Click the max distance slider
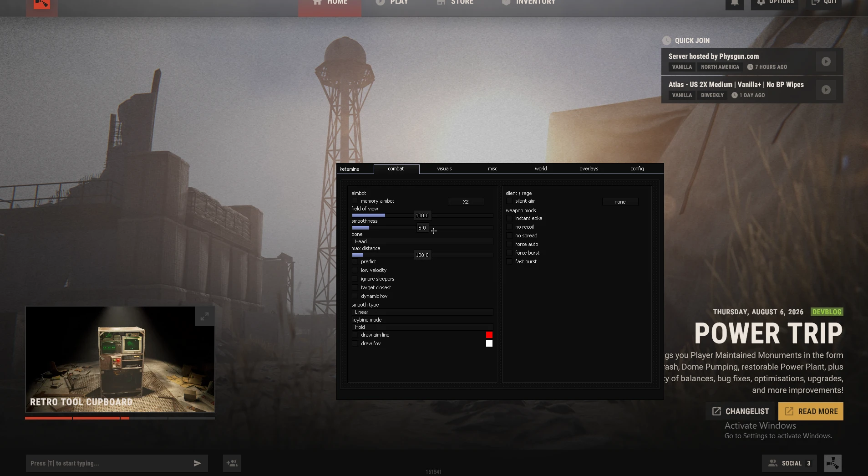The height and width of the screenshot is (476, 868). (x=422, y=255)
